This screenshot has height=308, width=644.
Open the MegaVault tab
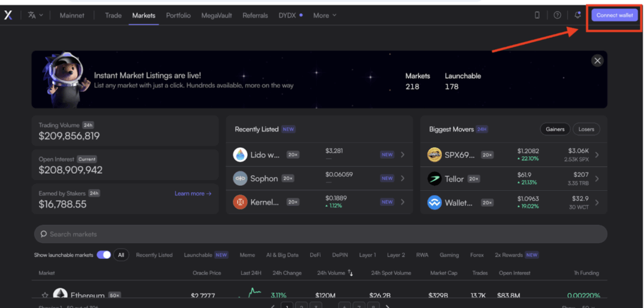point(216,16)
